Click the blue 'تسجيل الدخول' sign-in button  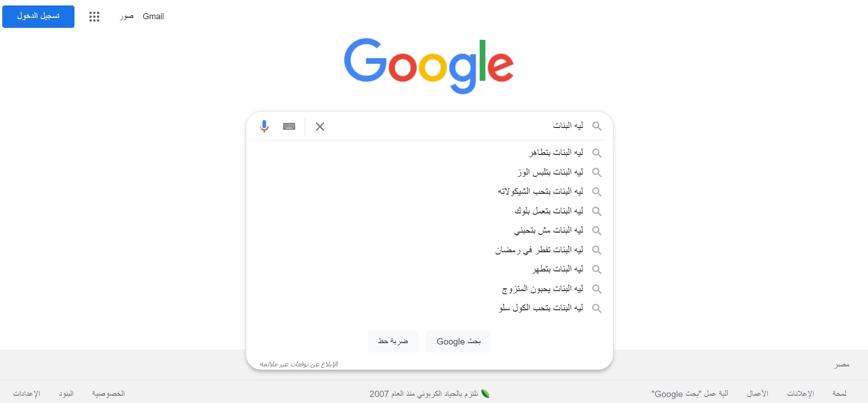[x=38, y=16]
